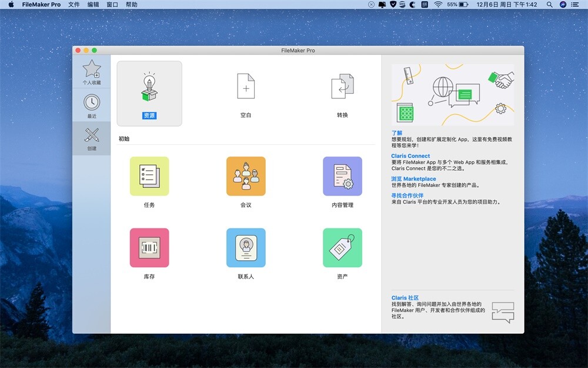Open the Apple menu
The width and height of the screenshot is (588, 368).
(x=11, y=5)
